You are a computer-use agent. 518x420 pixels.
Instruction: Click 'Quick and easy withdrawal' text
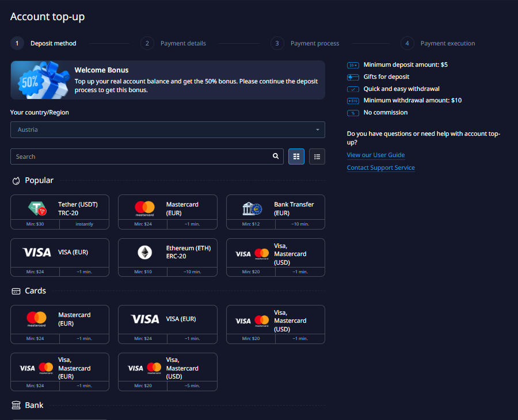pos(401,89)
